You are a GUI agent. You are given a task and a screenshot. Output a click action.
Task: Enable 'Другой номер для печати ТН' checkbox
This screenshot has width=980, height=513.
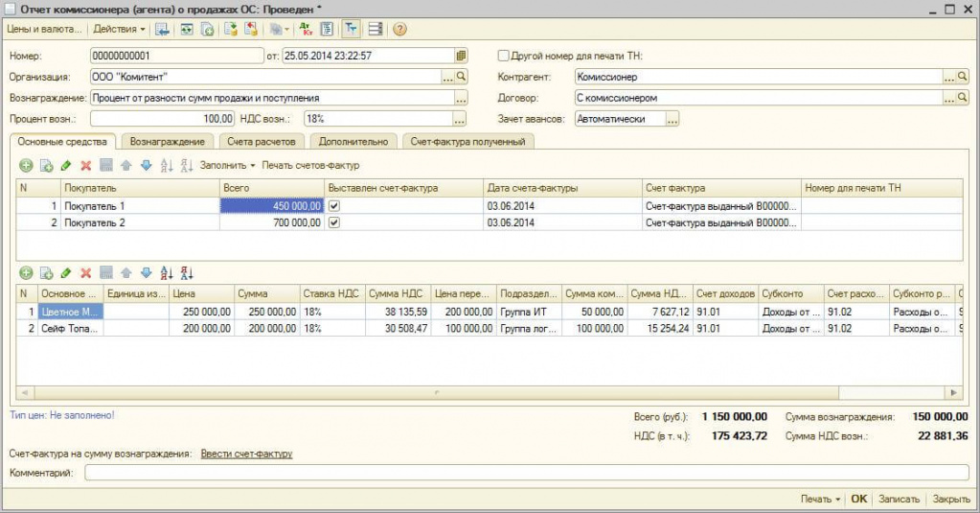(x=504, y=56)
